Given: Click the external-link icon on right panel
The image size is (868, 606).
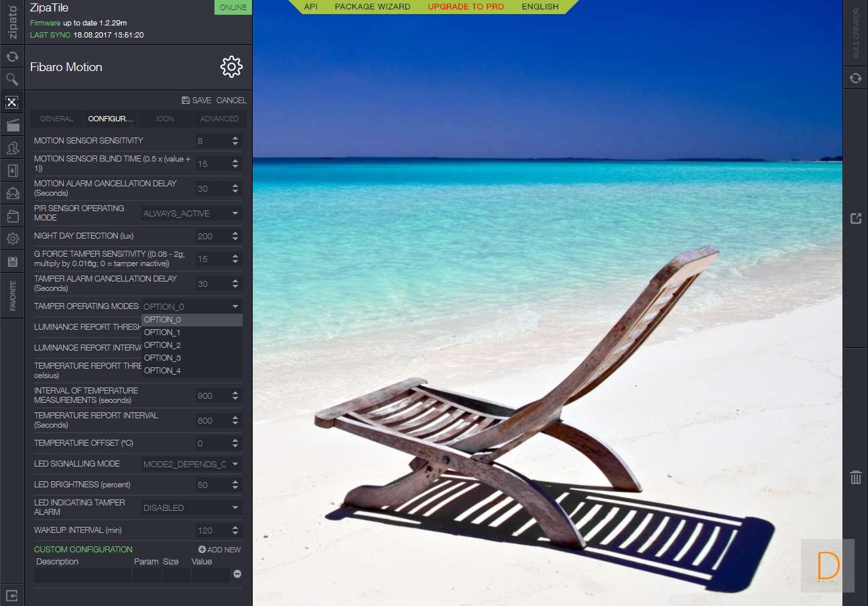Looking at the screenshot, I should tap(855, 219).
